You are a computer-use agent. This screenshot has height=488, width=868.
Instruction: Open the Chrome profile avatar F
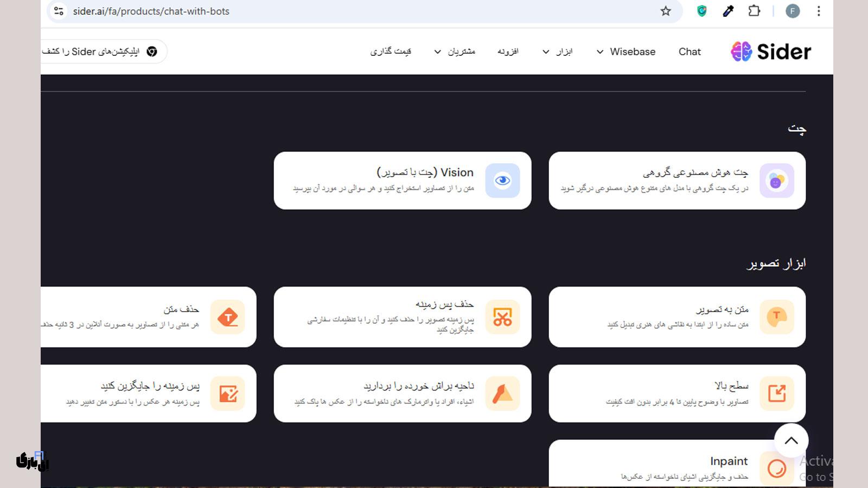(793, 11)
